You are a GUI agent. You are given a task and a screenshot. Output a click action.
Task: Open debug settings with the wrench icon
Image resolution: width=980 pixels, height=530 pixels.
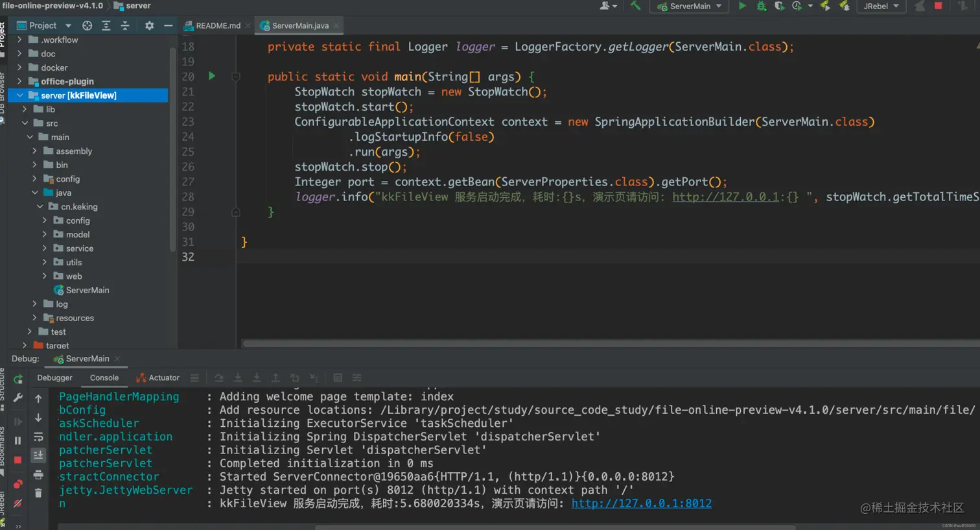click(x=18, y=397)
